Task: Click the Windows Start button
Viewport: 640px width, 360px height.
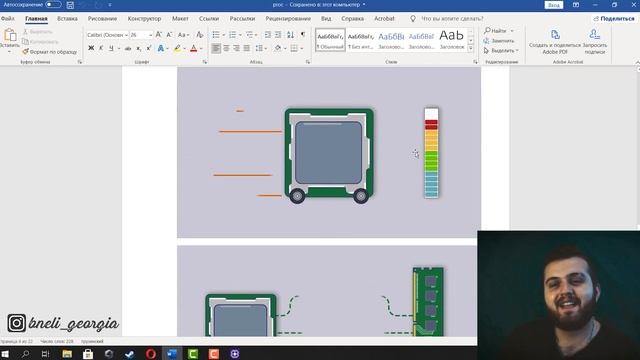Action: pos(5,354)
